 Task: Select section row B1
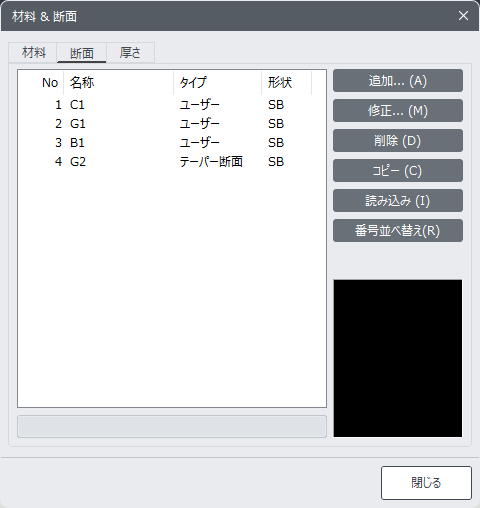pos(172,143)
